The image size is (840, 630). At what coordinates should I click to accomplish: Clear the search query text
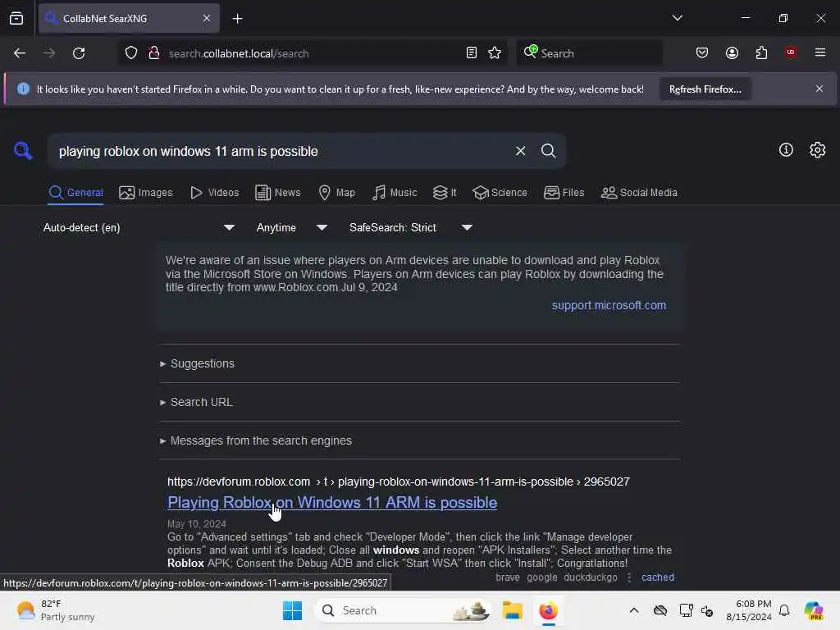(x=520, y=151)
